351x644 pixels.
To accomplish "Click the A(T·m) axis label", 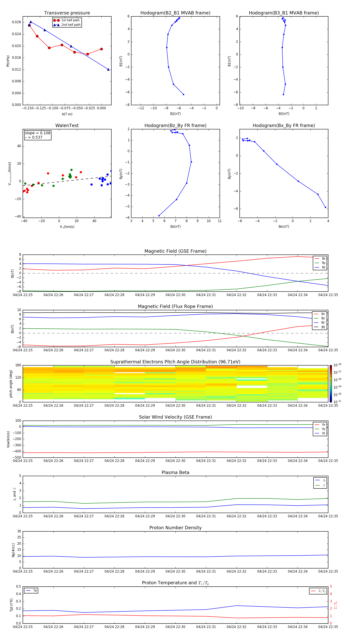I will point(67,114).
